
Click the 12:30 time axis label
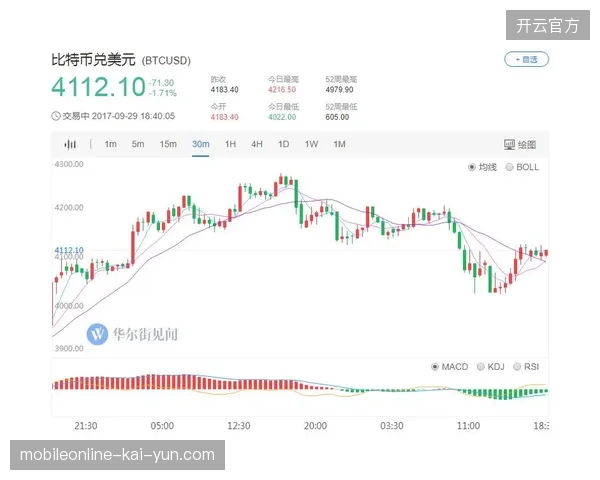(239, 426)
